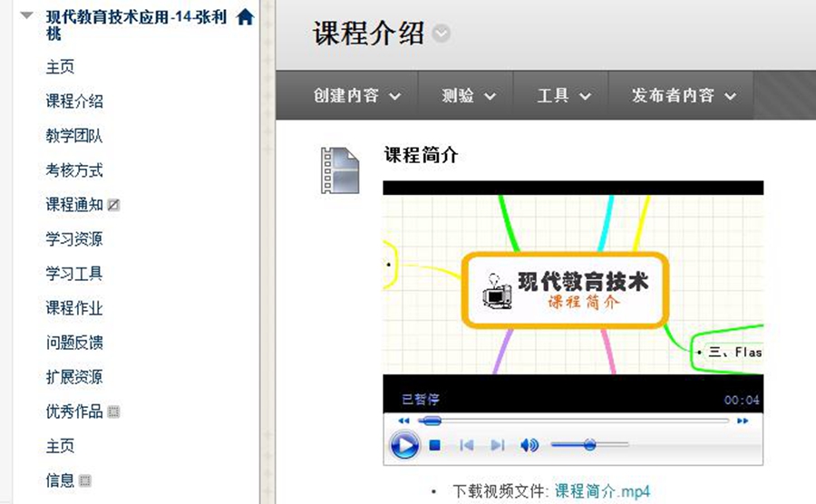Screen dimensions: 816x504
Task: Open the first 主页 sidebar link
Action: tap(60, 66)
